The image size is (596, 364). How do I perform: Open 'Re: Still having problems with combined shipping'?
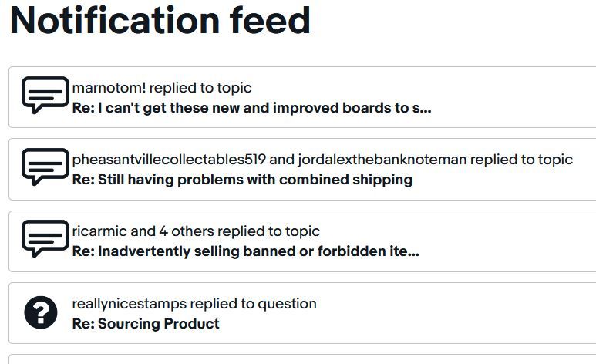click(x=242, y=180)
